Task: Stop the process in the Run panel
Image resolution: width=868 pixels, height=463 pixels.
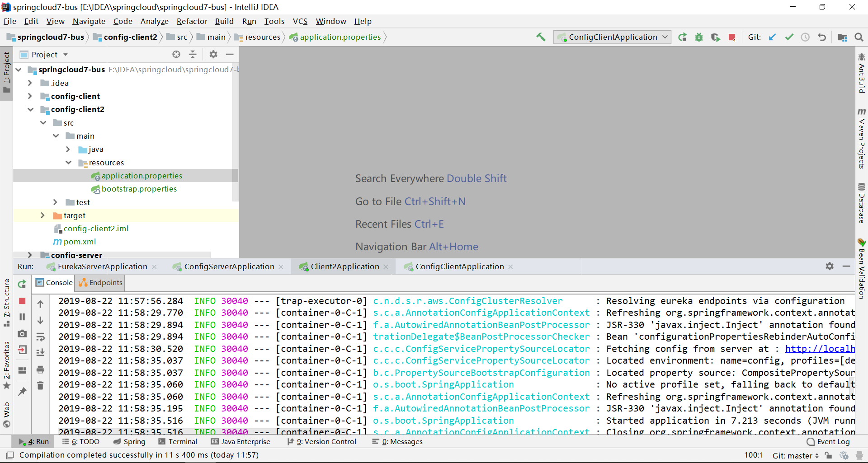Action: 22,301
